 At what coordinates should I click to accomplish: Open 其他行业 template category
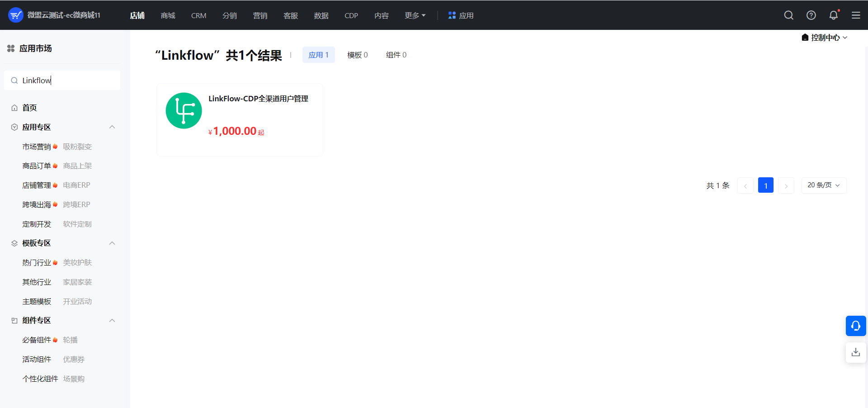37,282
